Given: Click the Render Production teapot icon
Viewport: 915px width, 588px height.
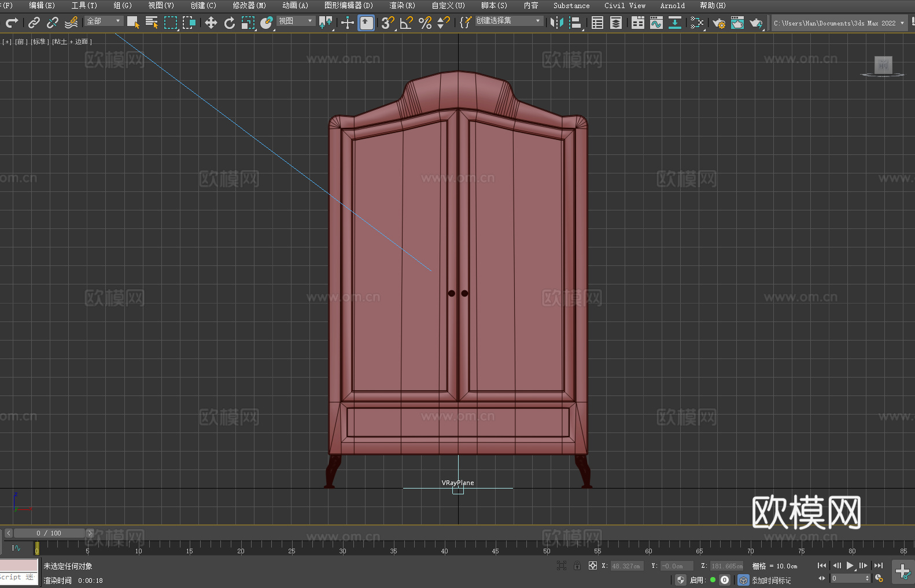Looking at the screenshot, I should pos(756,23).
